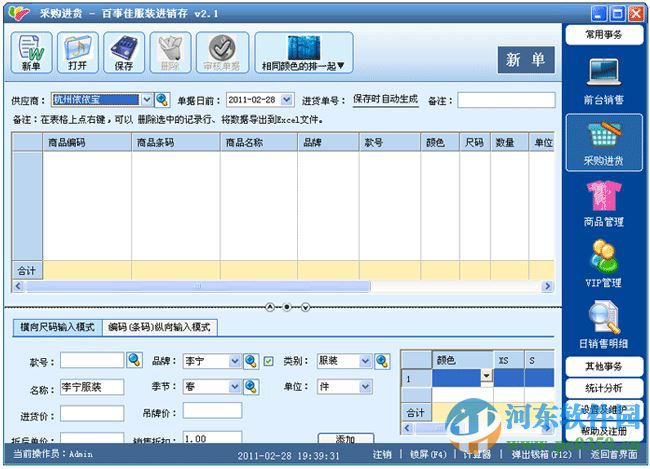Click 返回首界面 in the status bar
This screenshot has width=650, height=469.
click(614, 454)
